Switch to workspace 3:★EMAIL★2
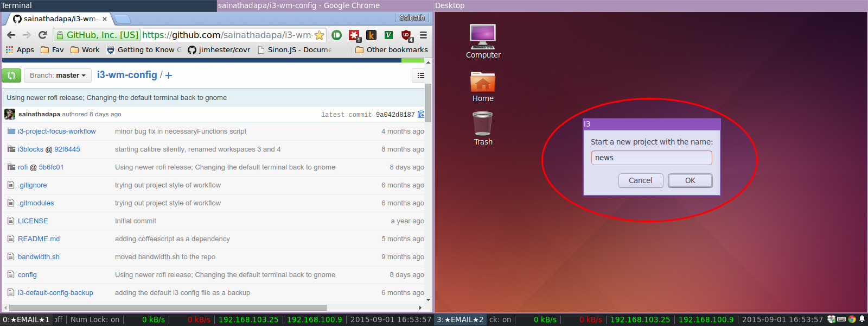This screenshot has height=326, width=868. 460,319
